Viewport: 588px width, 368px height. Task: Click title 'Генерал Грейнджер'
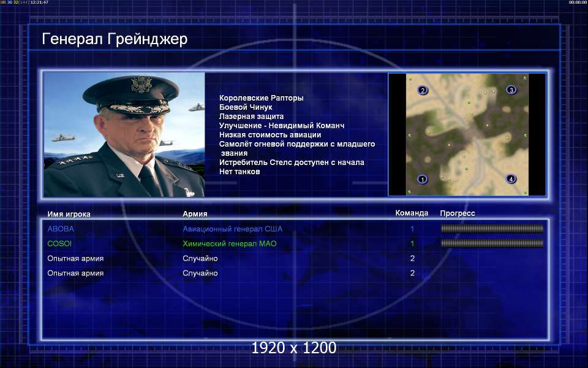115,39
